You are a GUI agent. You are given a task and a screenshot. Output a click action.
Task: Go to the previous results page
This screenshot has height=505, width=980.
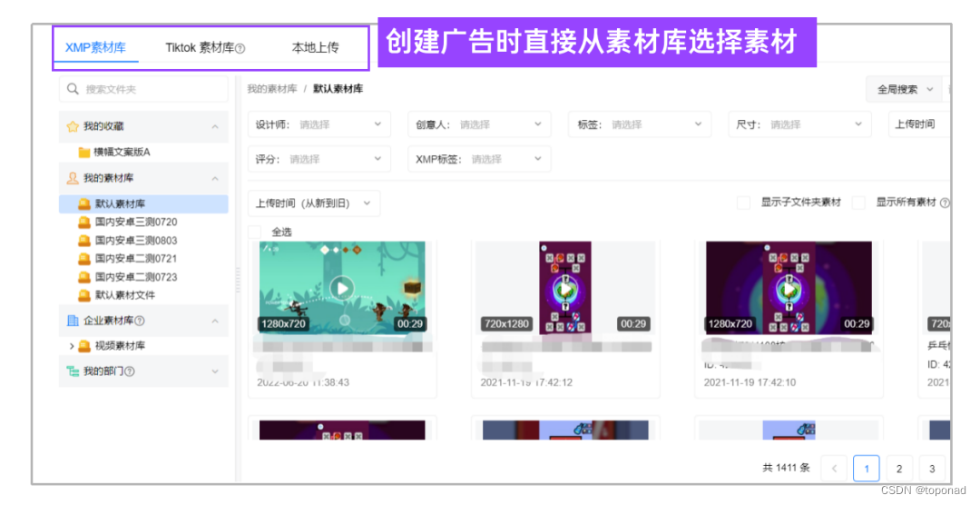coord(834,469)
